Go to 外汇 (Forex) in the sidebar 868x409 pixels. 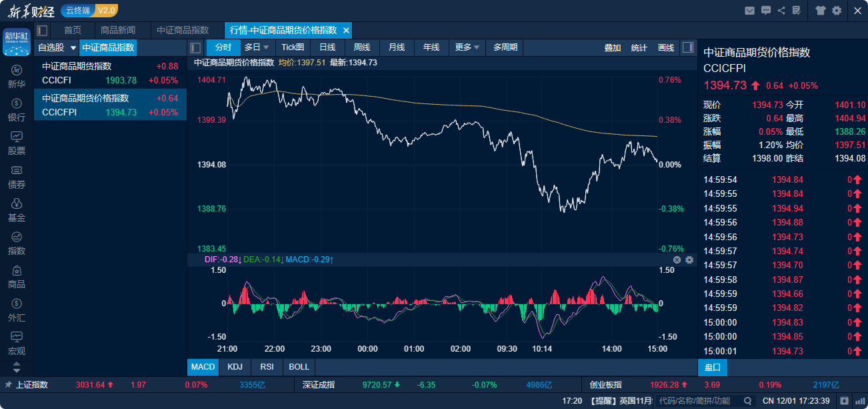(17, 310)
